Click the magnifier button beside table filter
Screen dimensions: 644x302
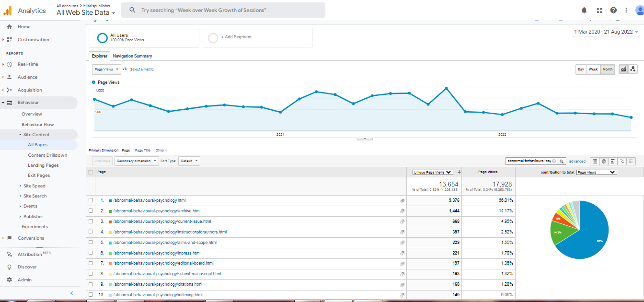[x=562, y=162]
